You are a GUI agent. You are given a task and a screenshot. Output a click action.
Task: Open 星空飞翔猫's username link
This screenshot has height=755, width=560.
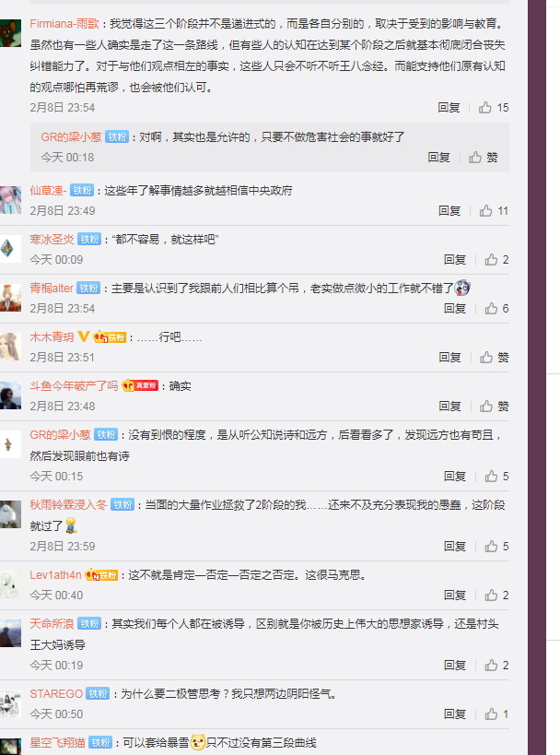click(x=57, y=742)
